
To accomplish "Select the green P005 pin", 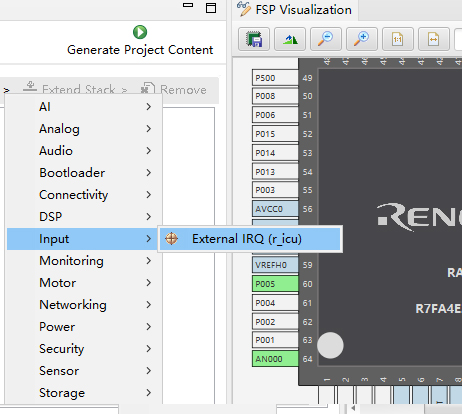I will (x=275, y=284).
